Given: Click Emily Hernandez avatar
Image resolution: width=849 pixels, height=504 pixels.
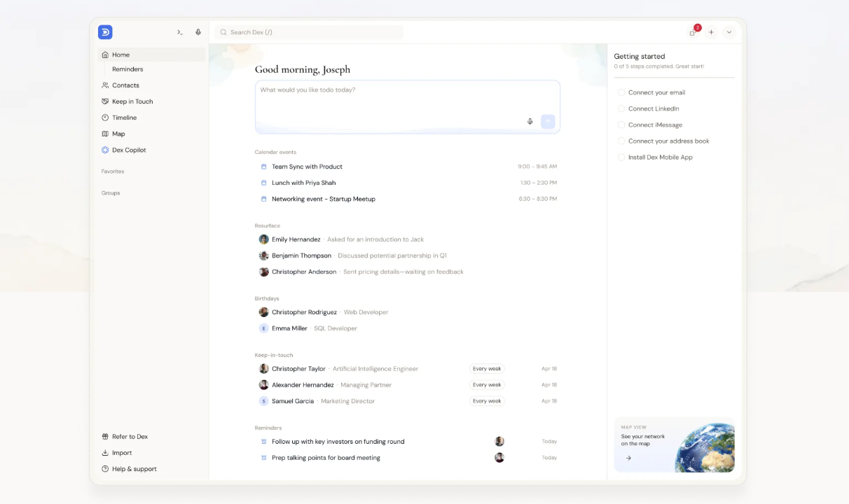Looking at the screenshot, I should [x=264, y=239].
